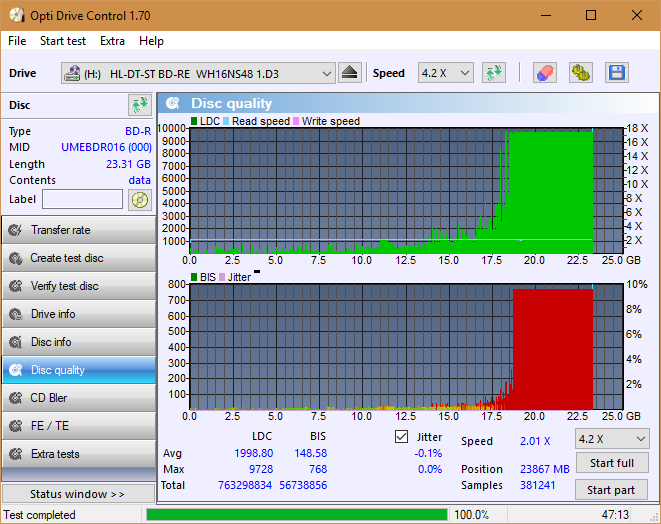Image resolution: width=661 pixels, height=524 pixels.
Task: Select CD Bler in the sidebar
Action: point(78,398)
